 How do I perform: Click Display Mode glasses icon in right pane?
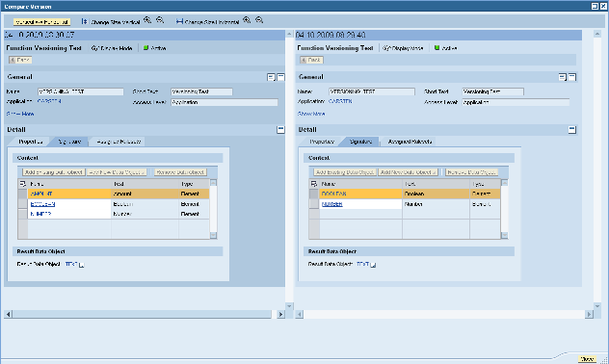386,48
